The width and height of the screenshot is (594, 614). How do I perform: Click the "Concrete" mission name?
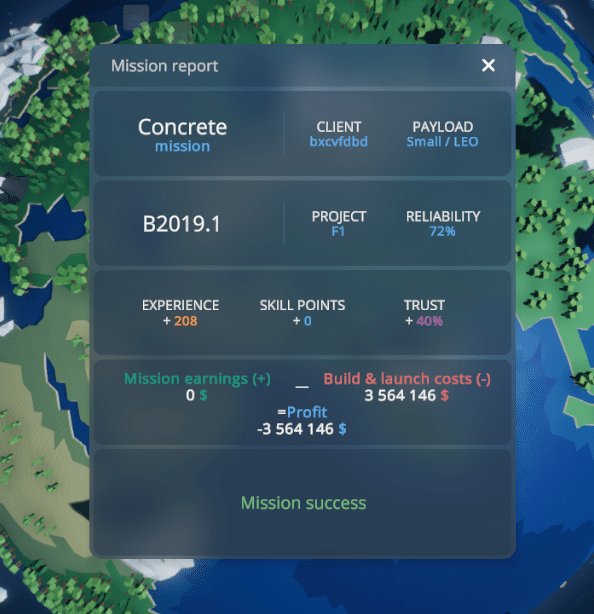pyautogui.click(x=182, y=127)
